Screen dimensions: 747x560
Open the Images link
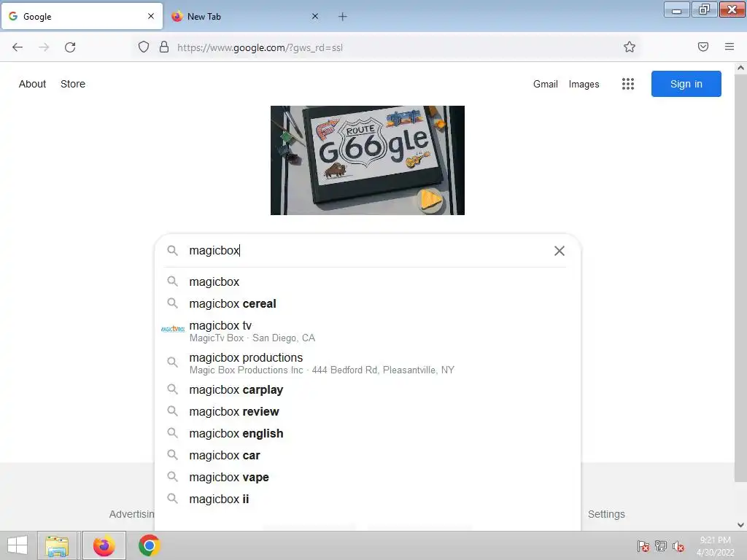coord(584,85)
